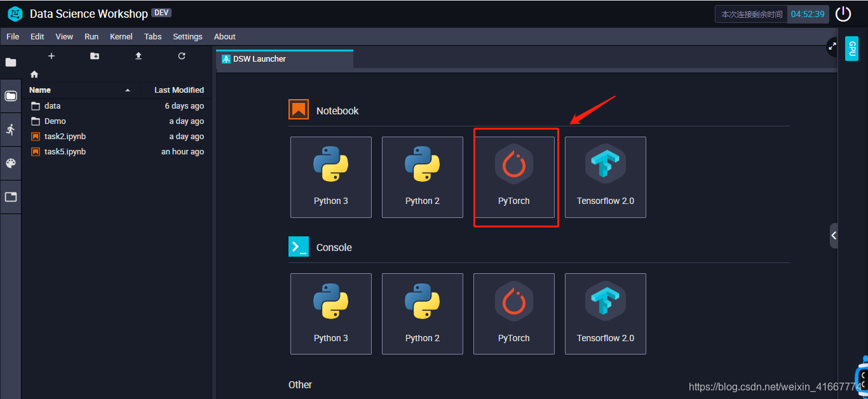
Task: Click the DEV badge label
Action: coord(161,13)
